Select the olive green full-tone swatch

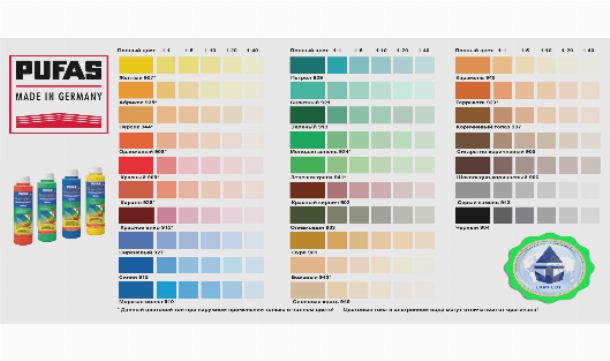307,215
